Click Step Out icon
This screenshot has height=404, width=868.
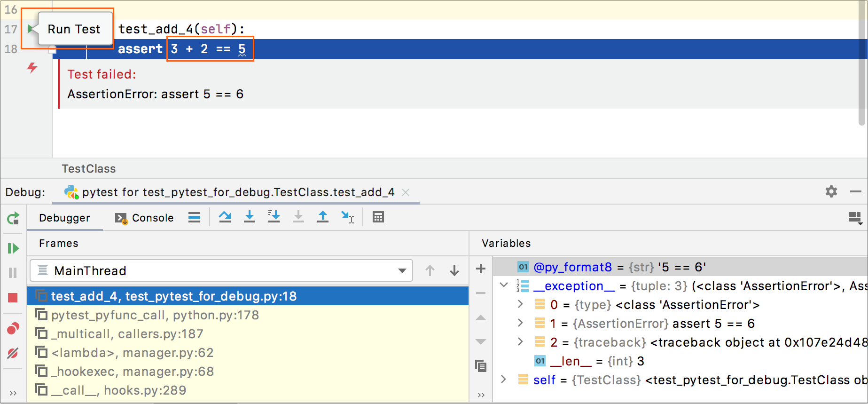(323, 217)
